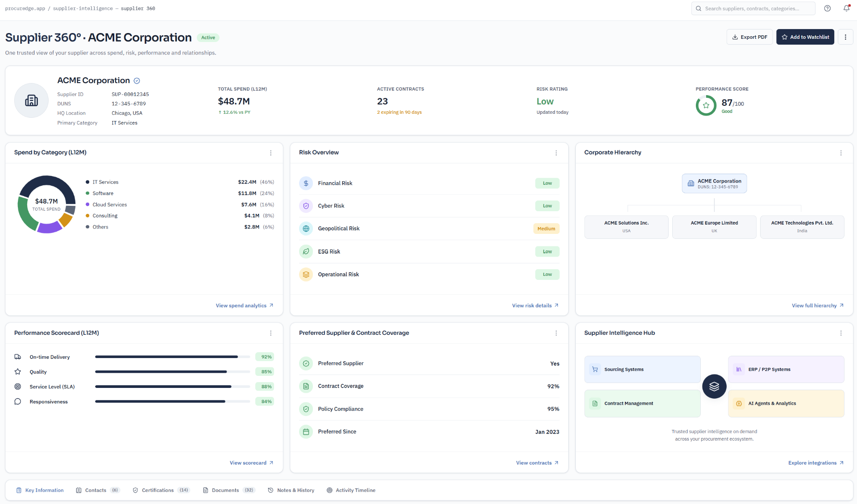Click the Preferred Supplier check icon
Image resolution: width=857 pixels, height=504 pixels.
(x=306, y=363)
